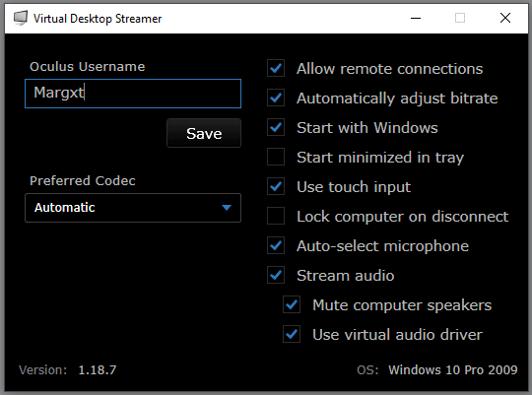Open the Preferred Codec dropdown arrow
This screenshot has height=395, width=532.
[x=227, y=207]
